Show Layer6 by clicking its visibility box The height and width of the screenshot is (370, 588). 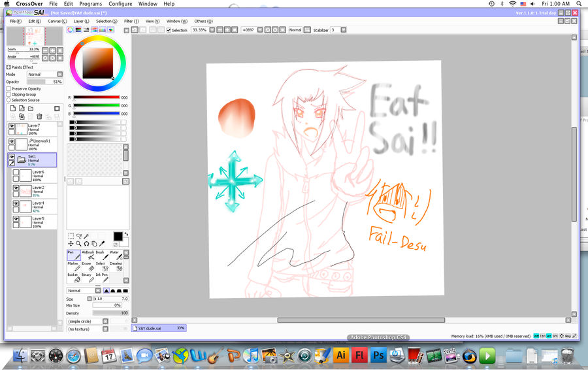pos(16,172)
